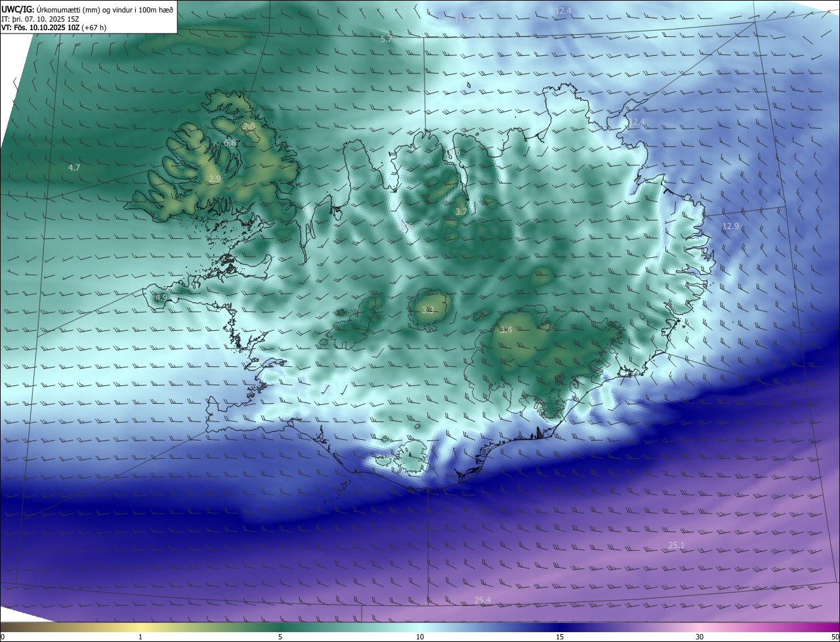
Task: Click the 25.4 value label in the southern sea
Action: coord(482,601)
